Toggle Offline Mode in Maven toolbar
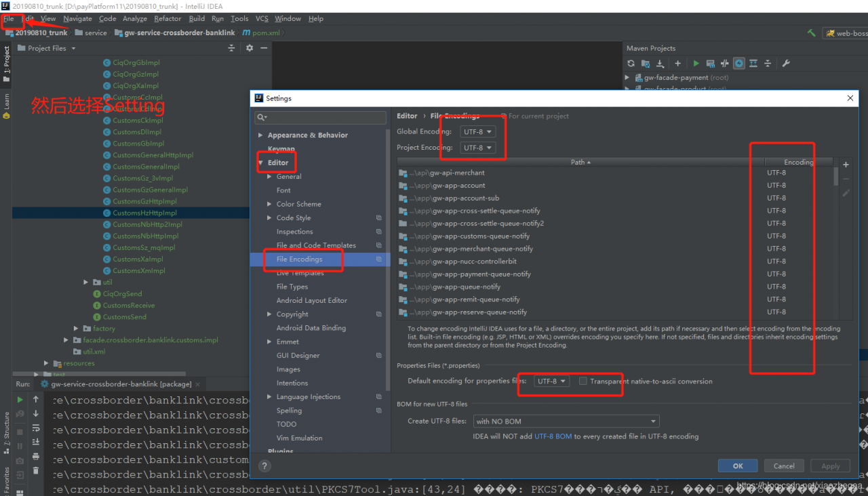The height and width of the screenshot is (496, 868). [725, 64]
